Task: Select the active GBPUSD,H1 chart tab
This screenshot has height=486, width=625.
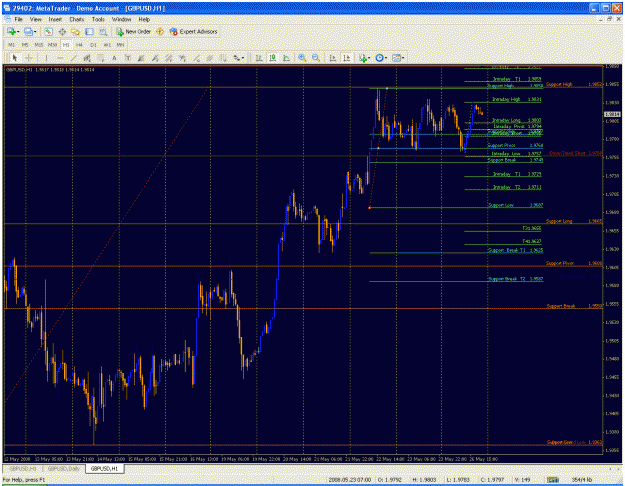Action: 104,468
